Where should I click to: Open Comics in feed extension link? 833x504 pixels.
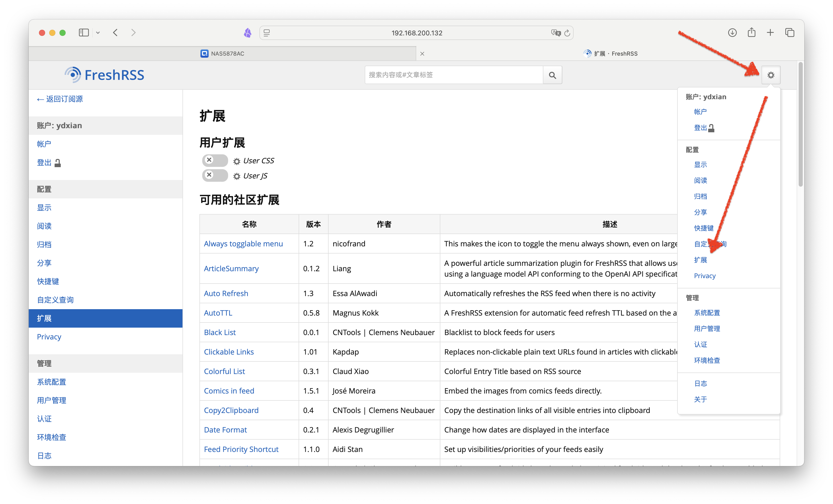229,391
